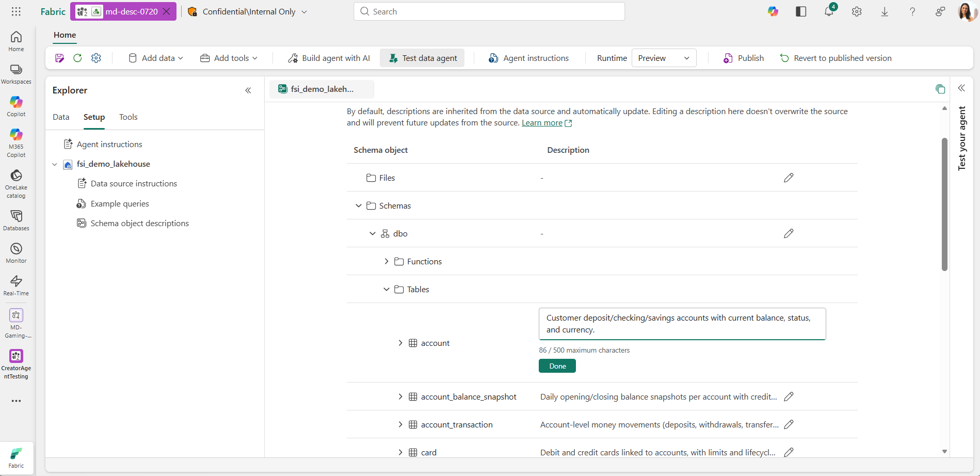Edit account_balance_snapshot description

pyautogui.click(x=789, y=396)
